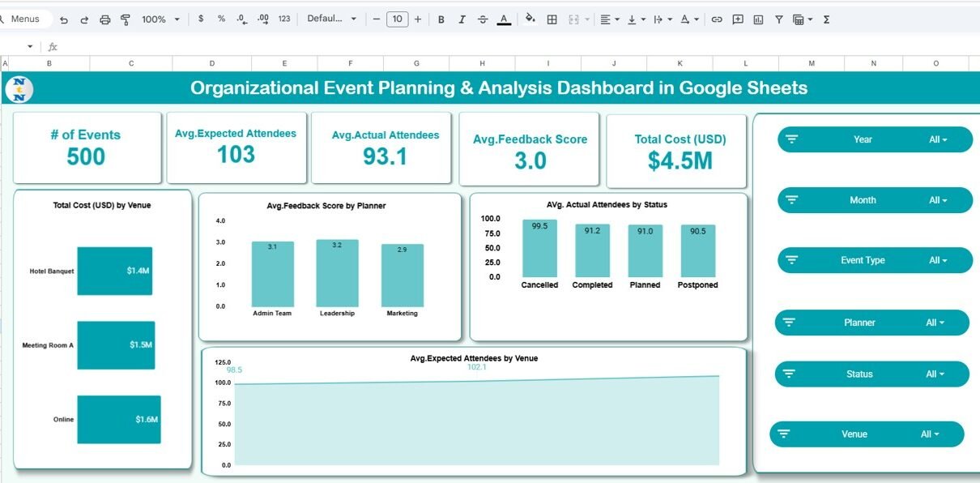Toggle italic formatting
Image resolution: width=980 pixels, height=483 pixels.
point(462,19)
